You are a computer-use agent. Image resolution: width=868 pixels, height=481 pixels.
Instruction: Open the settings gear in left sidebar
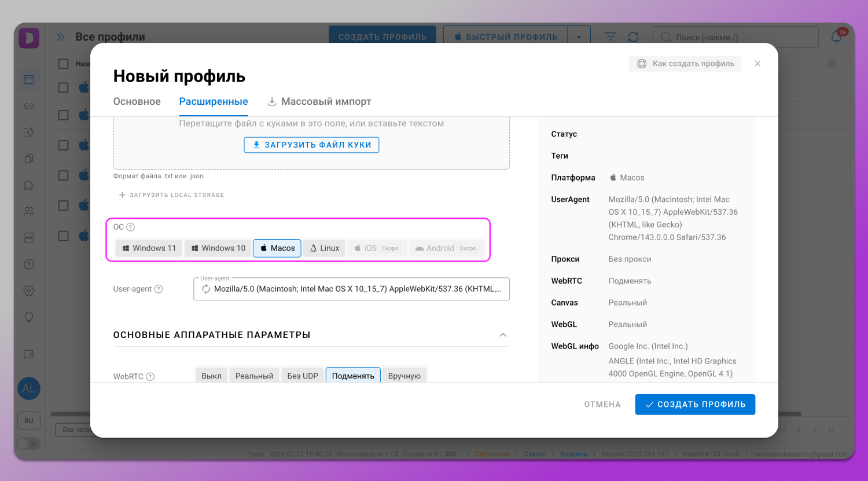(x=29, y=291)
